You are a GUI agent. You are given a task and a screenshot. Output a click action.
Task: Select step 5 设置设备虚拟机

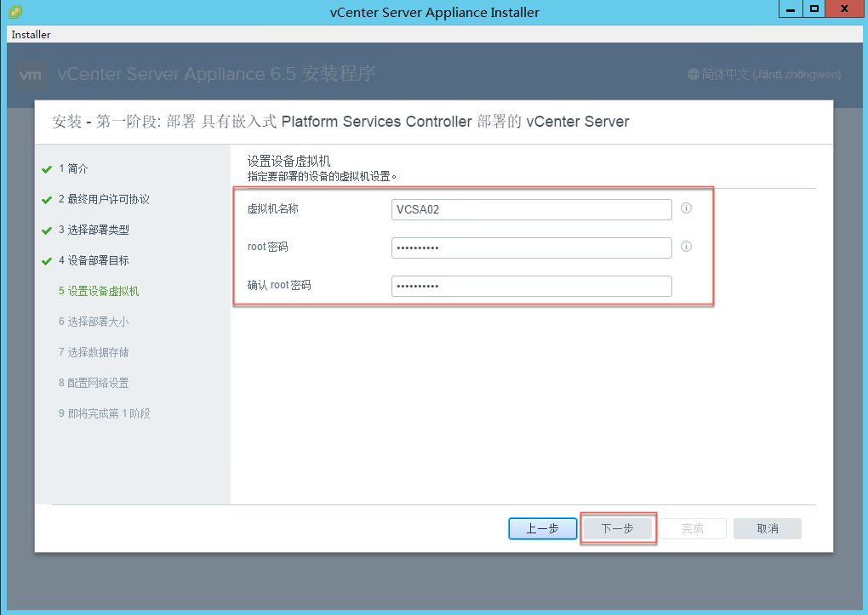pyautogui.click(x=99, y=291)
